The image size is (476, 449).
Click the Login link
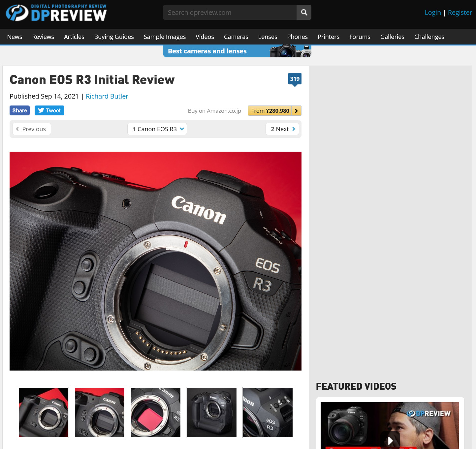tap(432, 12)
